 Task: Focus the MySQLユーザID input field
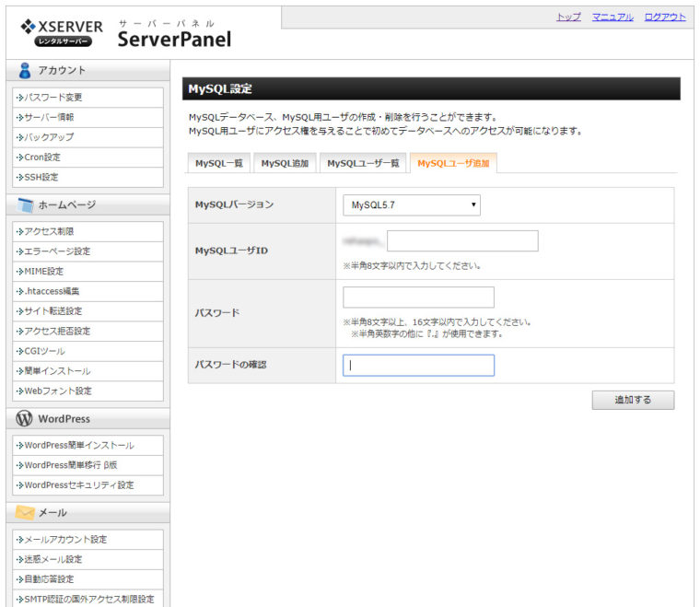click(x=462, y=241)
